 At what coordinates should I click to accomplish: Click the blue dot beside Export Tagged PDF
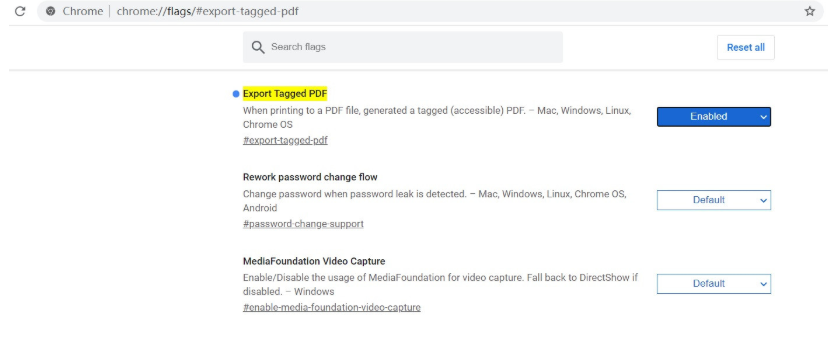point(236,94)
